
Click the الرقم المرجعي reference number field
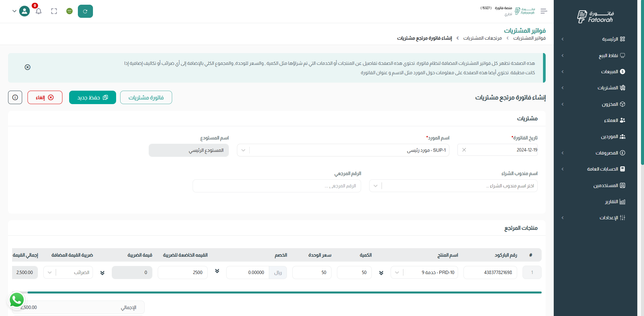click(277, 186)
